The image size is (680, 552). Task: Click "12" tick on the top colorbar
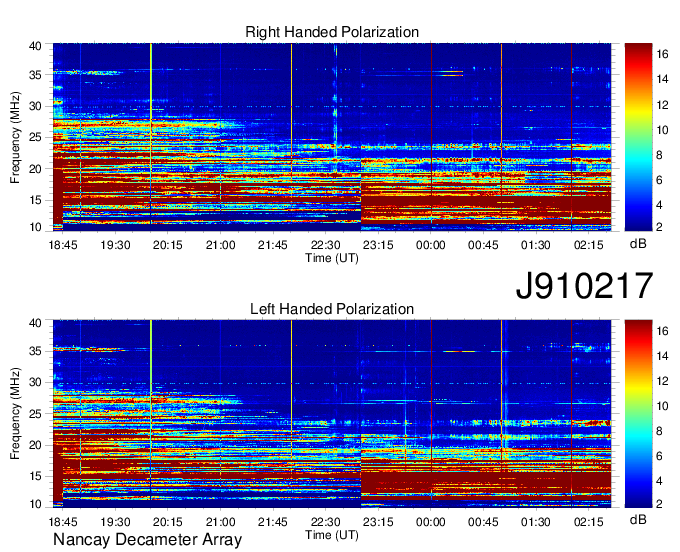[662, 105]
